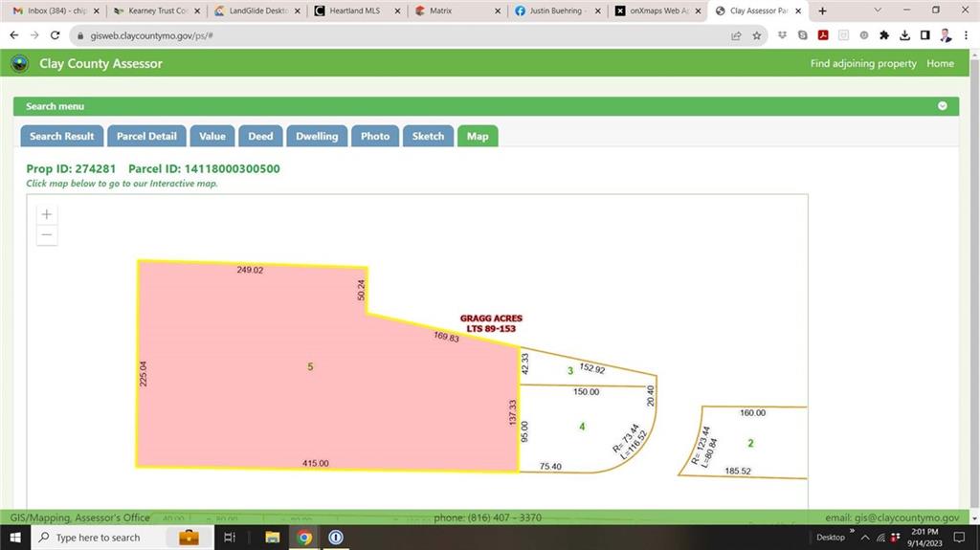Open the Chrome extensions puzzle icon

click(x=884, y=35)
